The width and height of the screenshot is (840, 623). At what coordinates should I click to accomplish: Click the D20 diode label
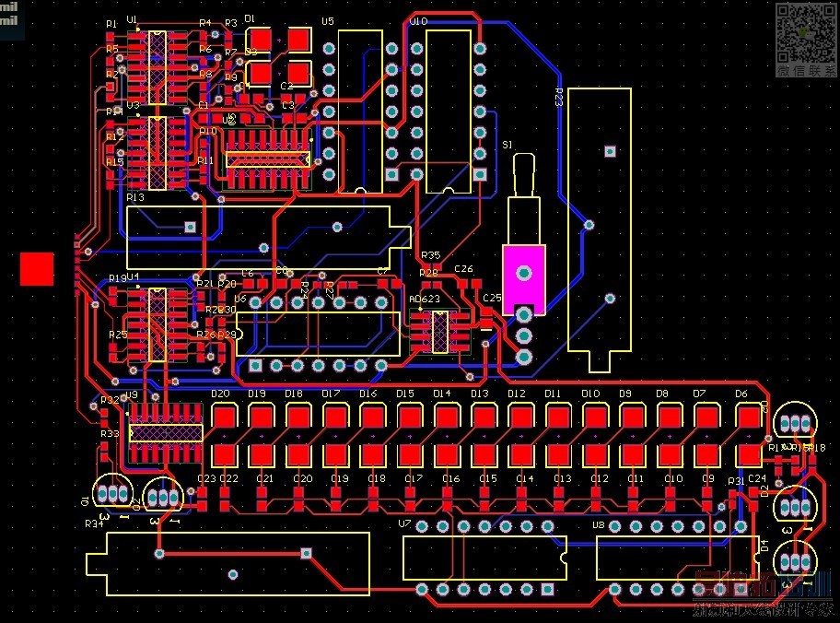[x=220, y=394]
